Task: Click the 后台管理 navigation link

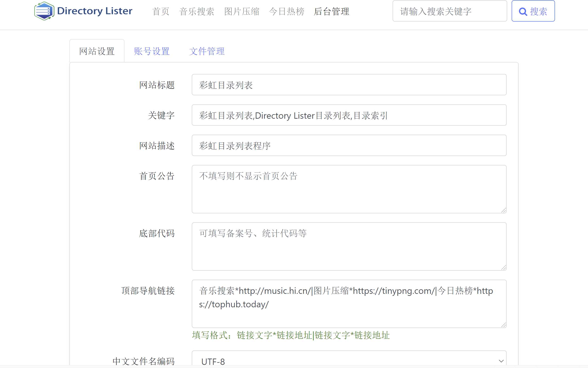Action: click(x=332, y=12)
